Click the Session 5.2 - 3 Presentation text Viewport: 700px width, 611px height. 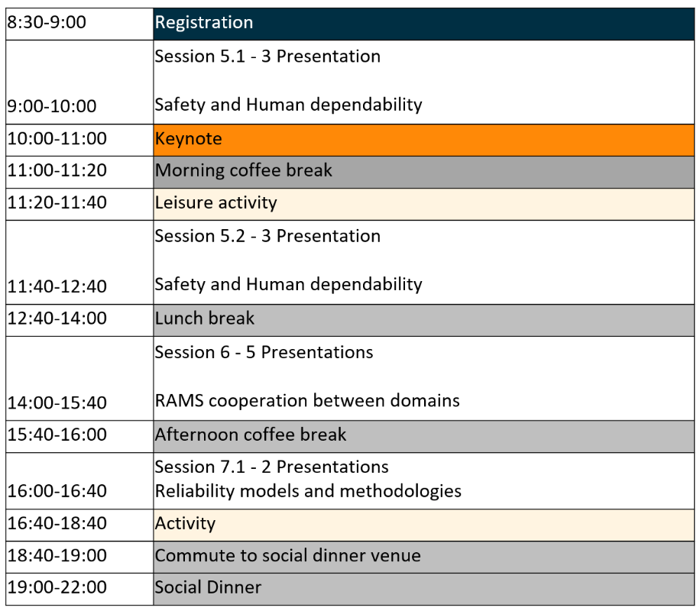[267, 236]
